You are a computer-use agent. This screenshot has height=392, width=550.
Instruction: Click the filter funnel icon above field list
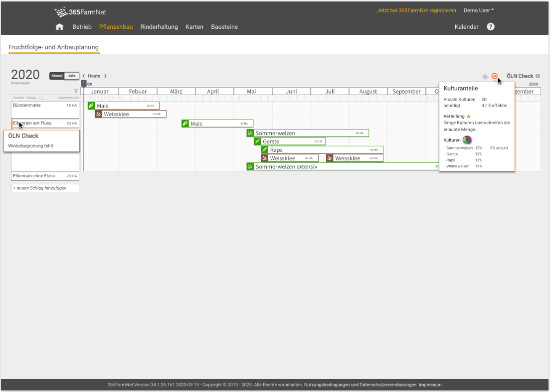pos(76,91)
